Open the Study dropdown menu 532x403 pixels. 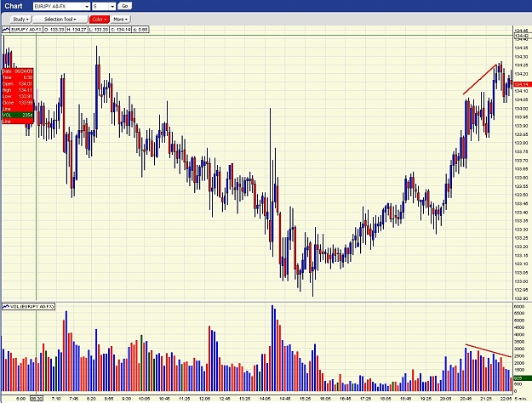point(20,20)
